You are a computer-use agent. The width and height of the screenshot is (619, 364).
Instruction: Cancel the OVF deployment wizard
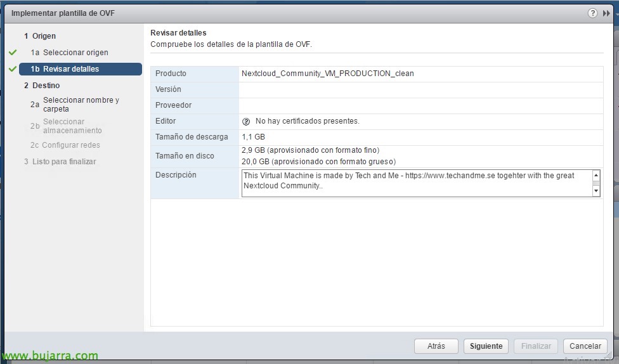pos(585,346)
